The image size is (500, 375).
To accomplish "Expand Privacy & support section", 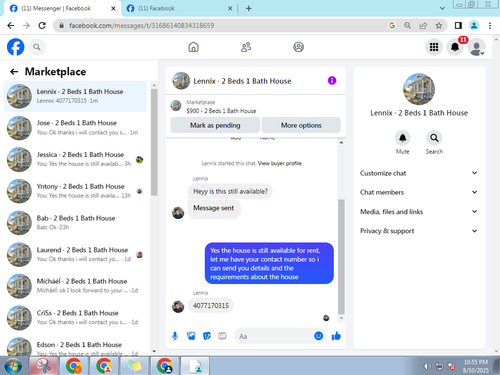I will coord(419,231).
